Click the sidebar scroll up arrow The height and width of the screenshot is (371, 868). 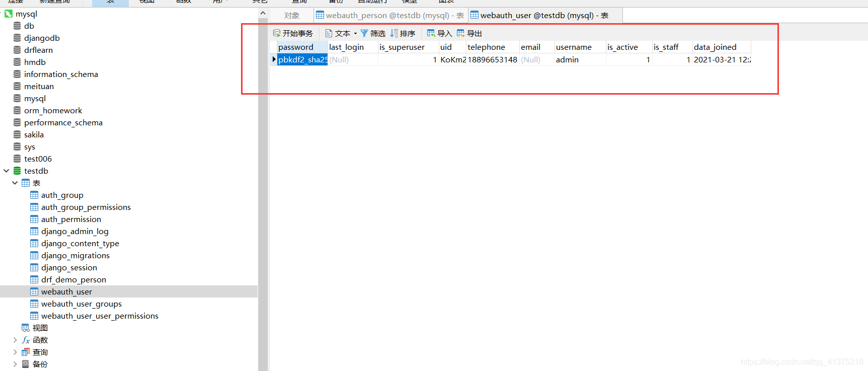(263, 13)
